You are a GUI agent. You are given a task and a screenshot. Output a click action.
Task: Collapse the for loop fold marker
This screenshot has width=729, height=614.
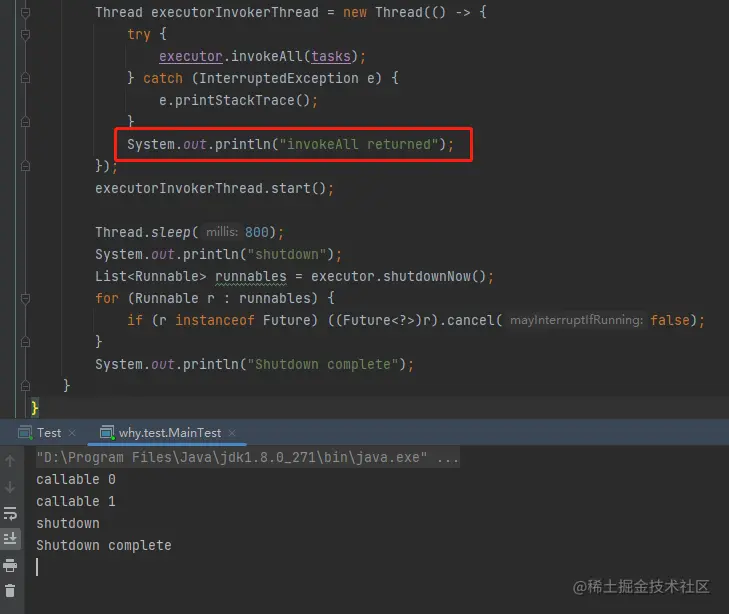26,298
